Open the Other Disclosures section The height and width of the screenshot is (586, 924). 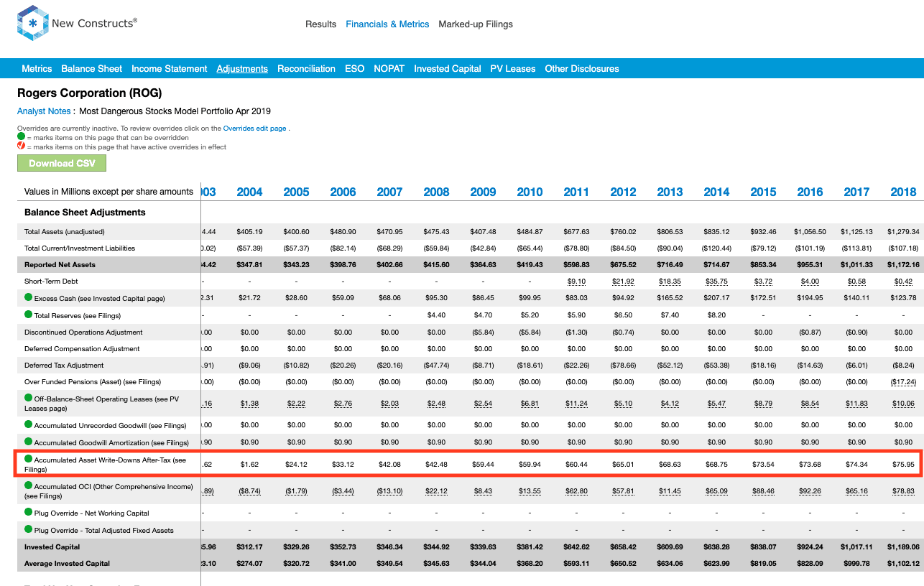582,69
